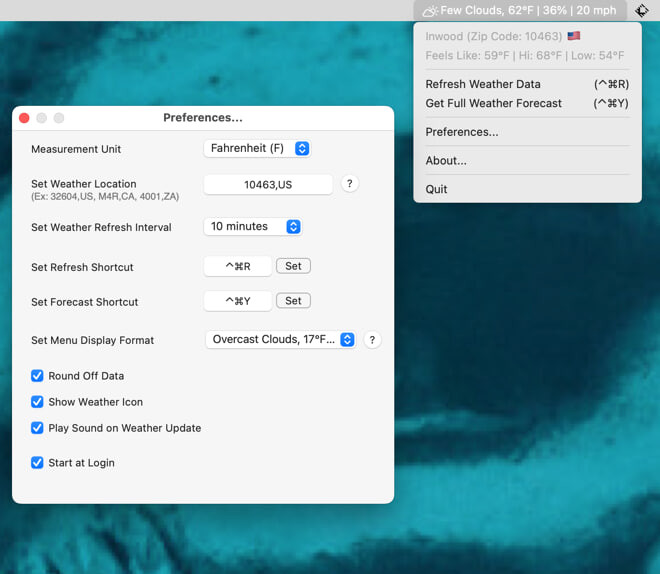Image resolution: width=660 pixels, height=574 pixels.
Task: Select About... in the weather menu
Action: (x=527, y=161)
